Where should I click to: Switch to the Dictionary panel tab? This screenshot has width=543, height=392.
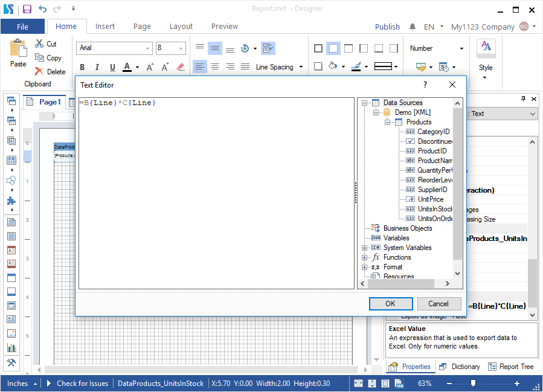[x=460, y=367]
